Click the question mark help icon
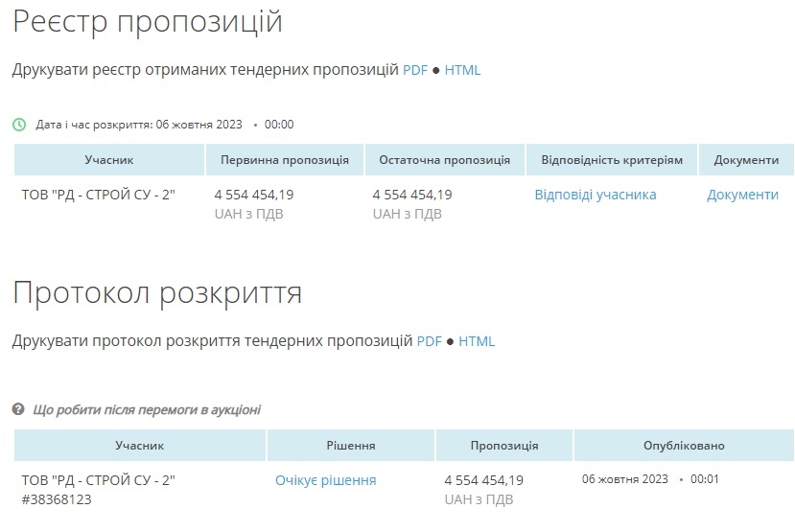 click(x=18, y=409)
